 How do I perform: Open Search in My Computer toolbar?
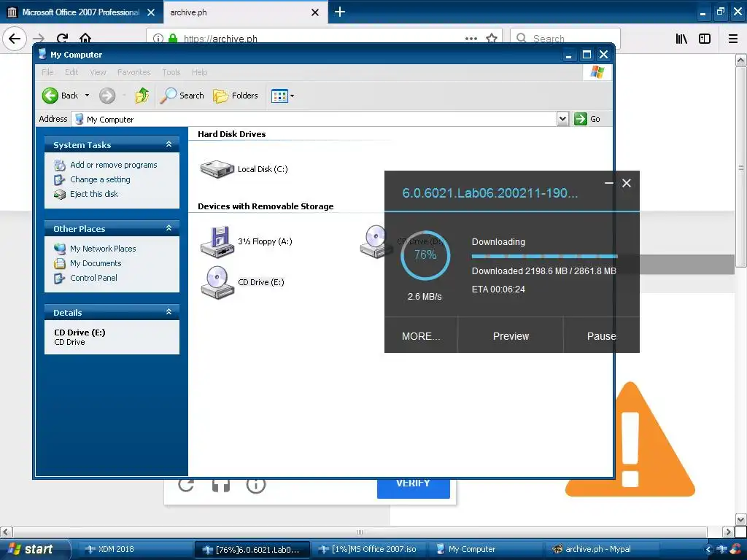tap(182, 96)
